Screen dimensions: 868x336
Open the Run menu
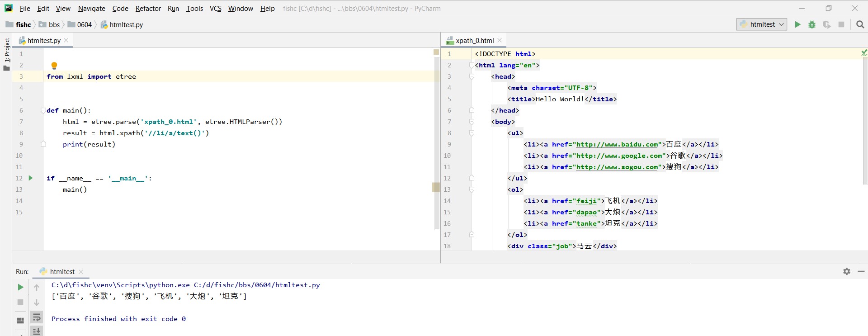coord(173,9)
